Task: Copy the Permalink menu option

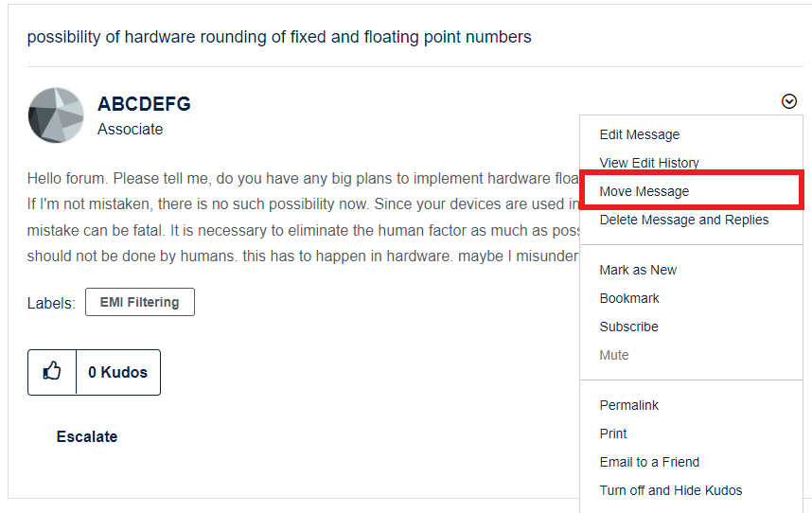Action: [x=629, y=405]
